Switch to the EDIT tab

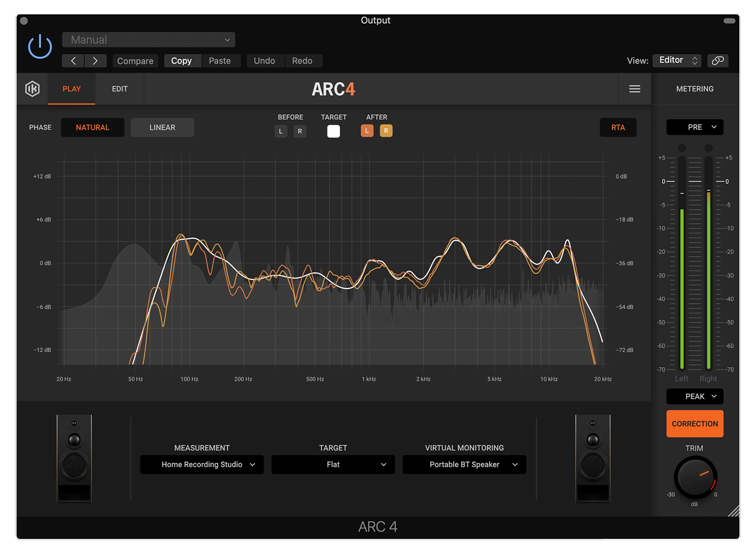point(119,89)
